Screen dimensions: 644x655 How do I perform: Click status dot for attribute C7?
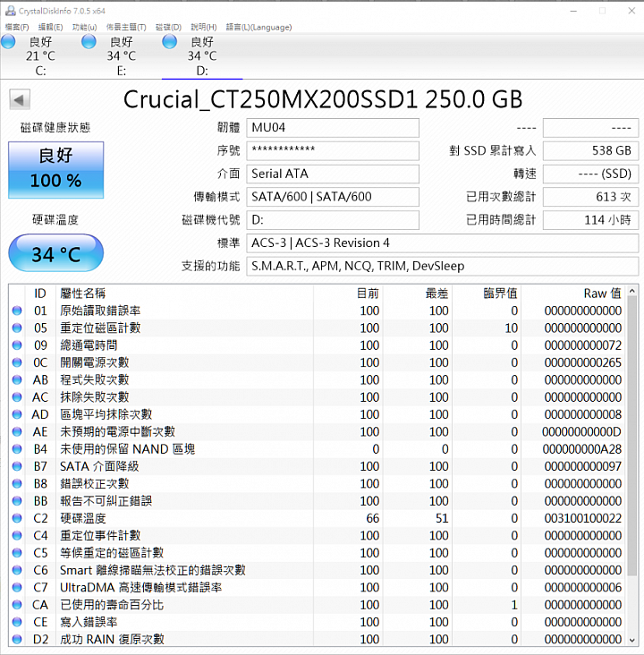17,587
